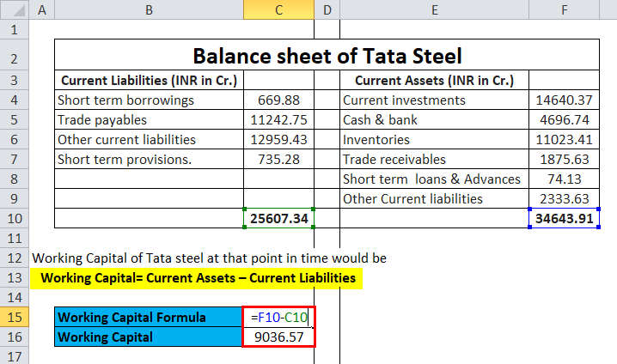Select row 7 header
The image size is (617, 364).
14,159
